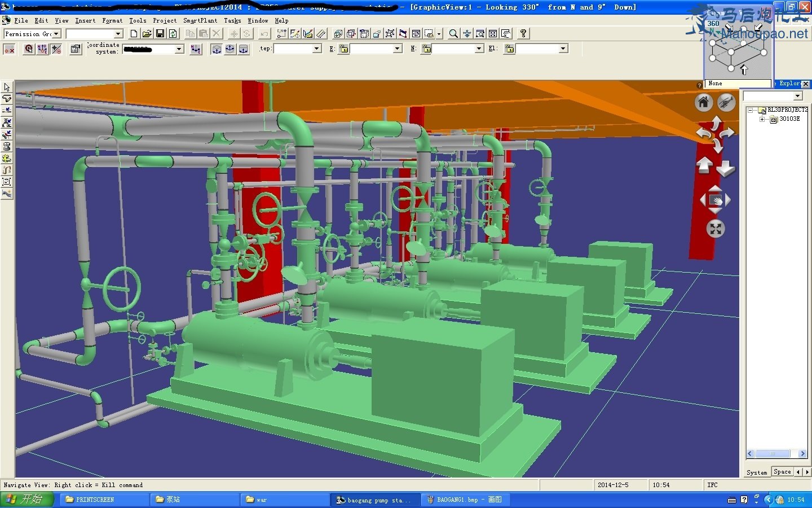This screenshot has width=812, height=508.
Task: Click the helicopter fly mode button
Action: 726,102
